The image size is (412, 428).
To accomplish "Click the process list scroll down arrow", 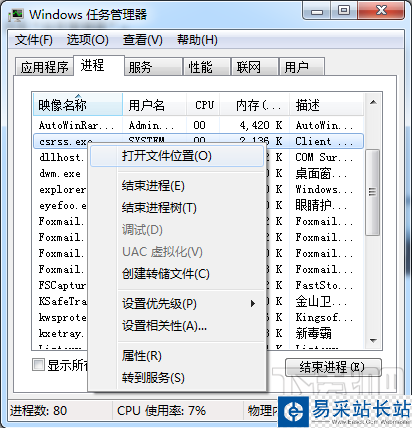I will [373, 341].
